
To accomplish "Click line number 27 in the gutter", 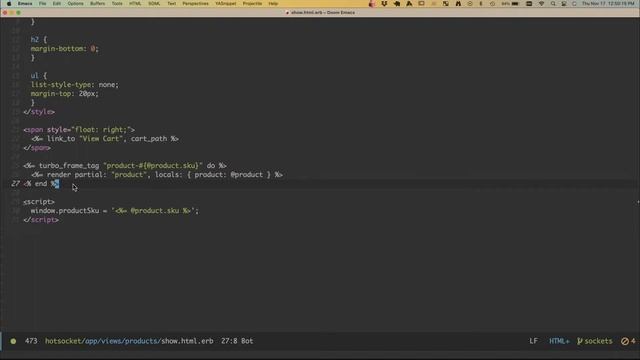I will 16,184.
